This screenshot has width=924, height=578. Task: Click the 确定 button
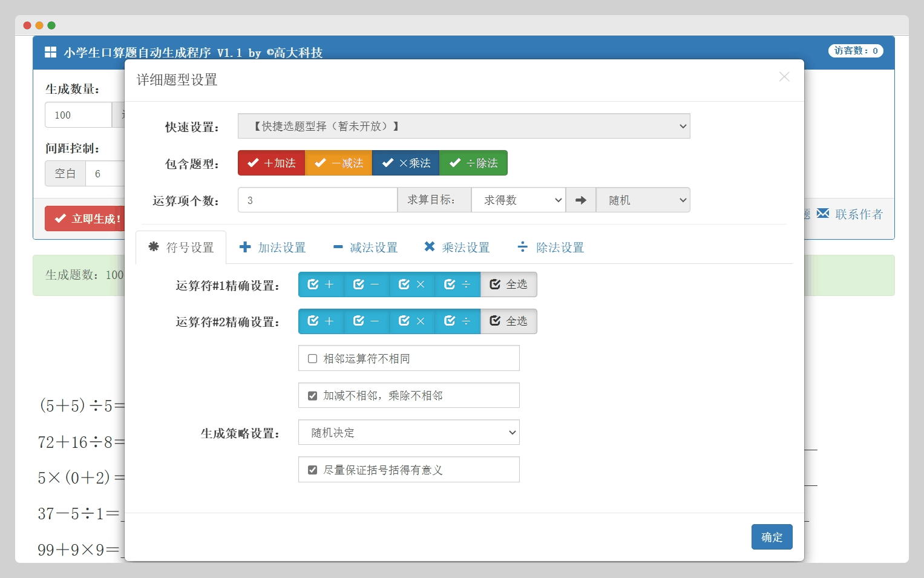tap(772, 537)
